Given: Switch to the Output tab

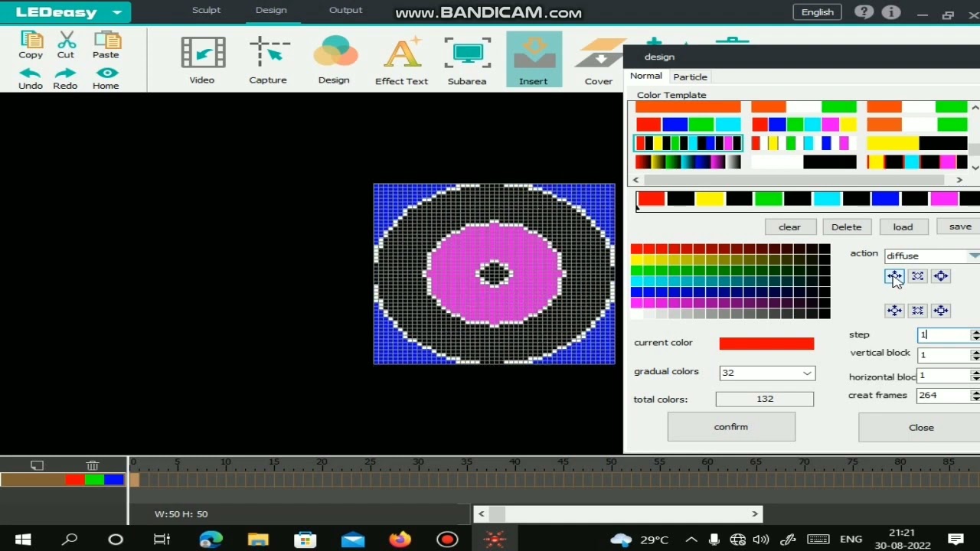Looking at the screenshot, I should coord(345,10).
